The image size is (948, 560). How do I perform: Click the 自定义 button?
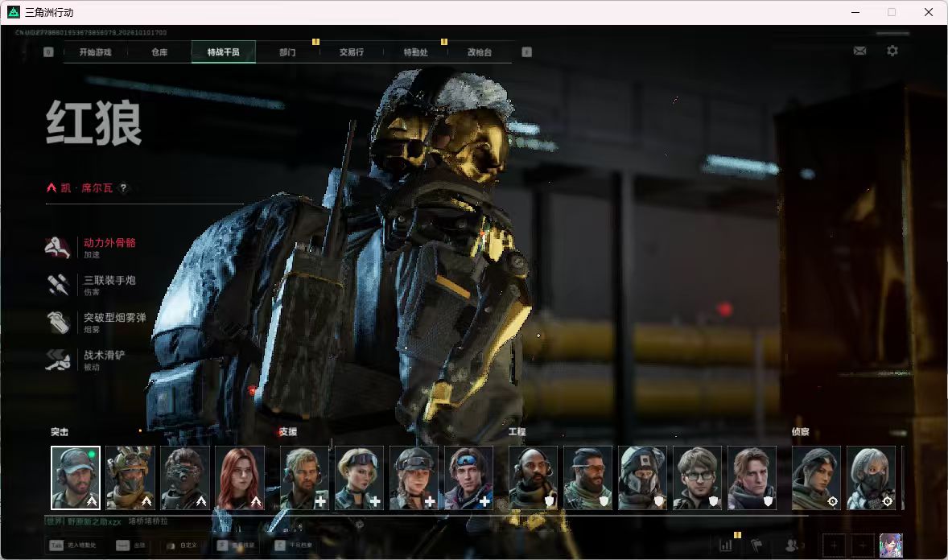tap(181, 546)
